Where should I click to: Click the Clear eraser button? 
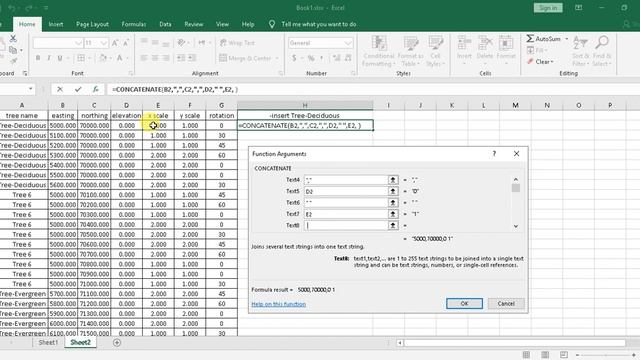click(540, 62)
